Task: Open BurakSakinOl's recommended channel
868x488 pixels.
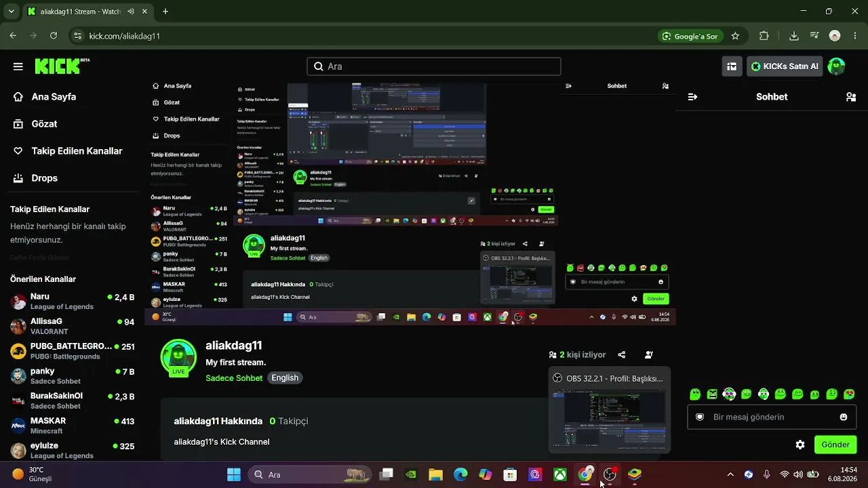Action: pos(72,401)
